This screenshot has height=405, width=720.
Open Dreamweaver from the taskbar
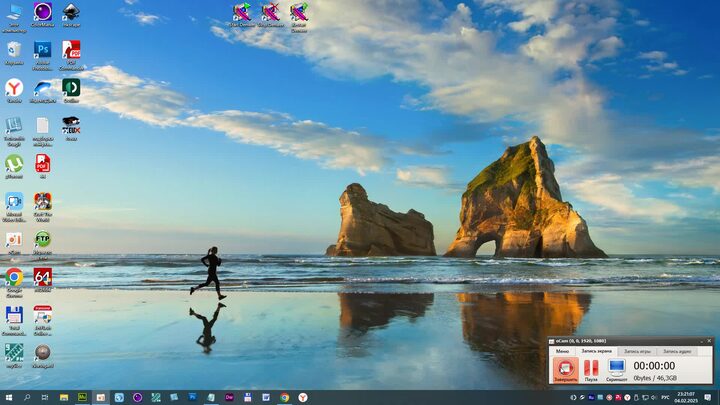click(x=229, y=398)
